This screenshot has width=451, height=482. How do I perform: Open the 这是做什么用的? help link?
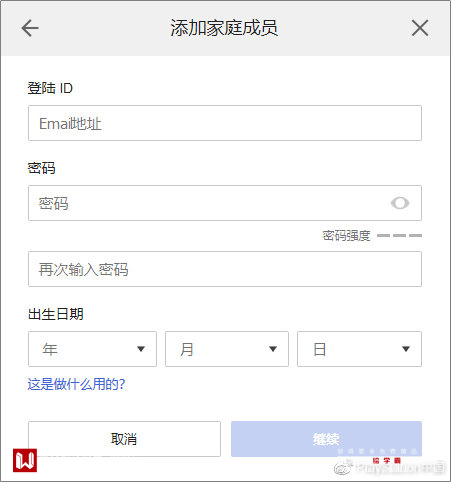point(76,384)
